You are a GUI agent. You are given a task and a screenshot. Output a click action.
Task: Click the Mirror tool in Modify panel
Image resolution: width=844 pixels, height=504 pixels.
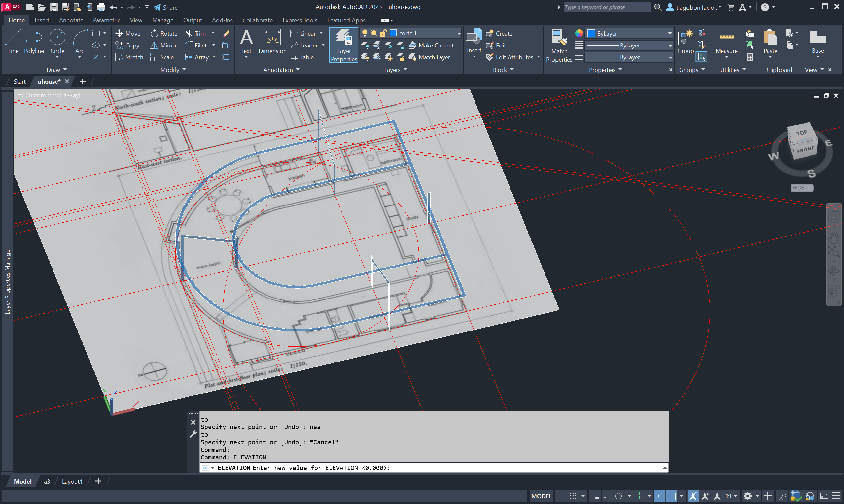pyautogui.click(x=163, y=45)
